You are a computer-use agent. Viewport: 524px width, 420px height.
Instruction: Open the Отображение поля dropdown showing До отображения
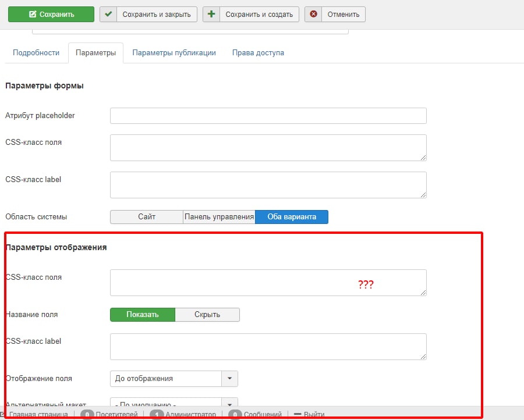[x=174, y=379]
